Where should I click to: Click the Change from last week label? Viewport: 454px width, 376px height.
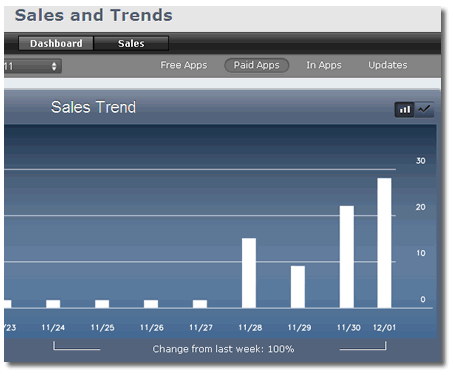(x=223, y=349)
